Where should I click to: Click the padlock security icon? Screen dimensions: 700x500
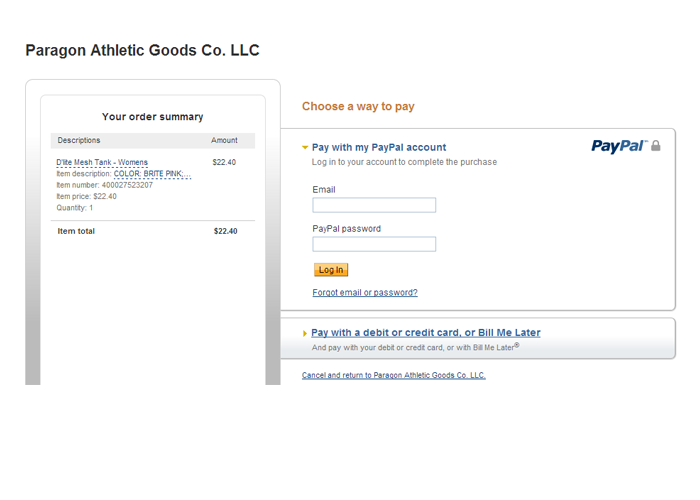(x=655, y=146)
